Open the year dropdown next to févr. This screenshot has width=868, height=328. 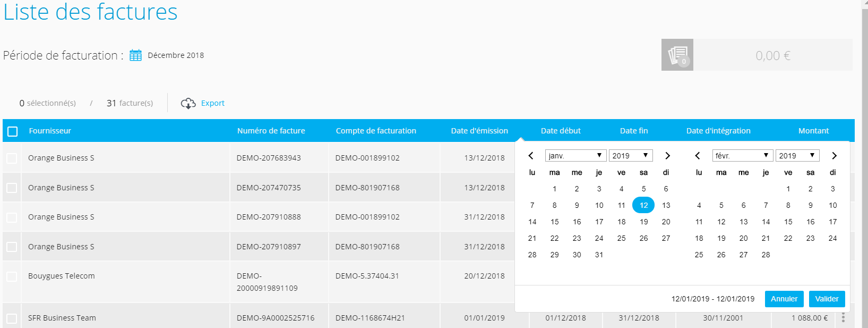point(797,156)
